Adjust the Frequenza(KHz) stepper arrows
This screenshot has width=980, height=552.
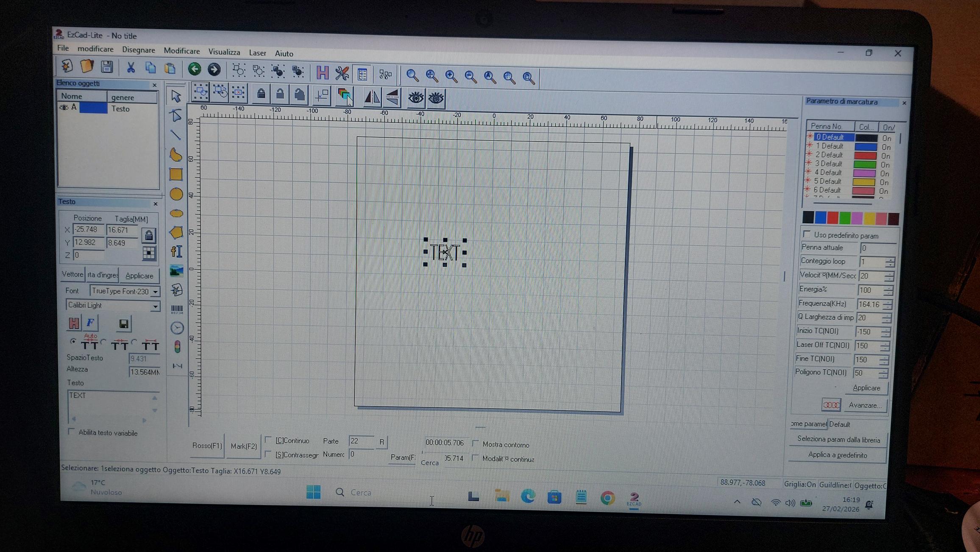point(887,304)
